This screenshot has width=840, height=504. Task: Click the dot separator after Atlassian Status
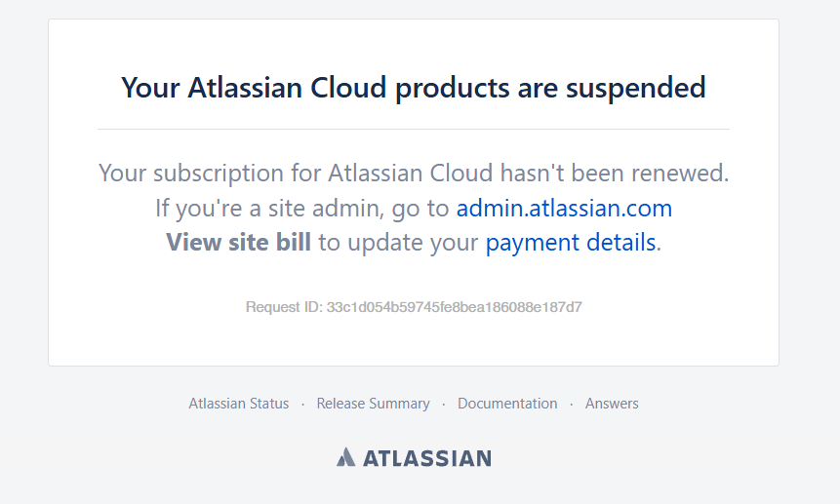(302, 405)
